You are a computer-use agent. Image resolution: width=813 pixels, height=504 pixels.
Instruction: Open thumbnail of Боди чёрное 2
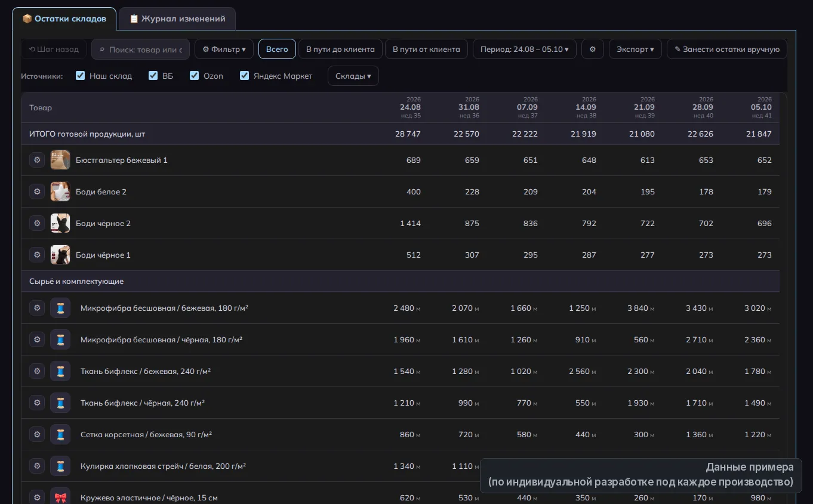(60, 223)
